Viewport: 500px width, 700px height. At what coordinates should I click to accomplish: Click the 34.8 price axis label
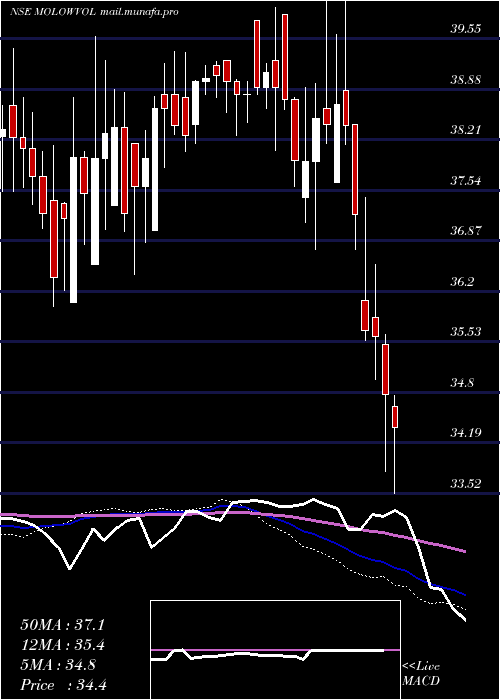pyautogui.click(x=462, y=383)
